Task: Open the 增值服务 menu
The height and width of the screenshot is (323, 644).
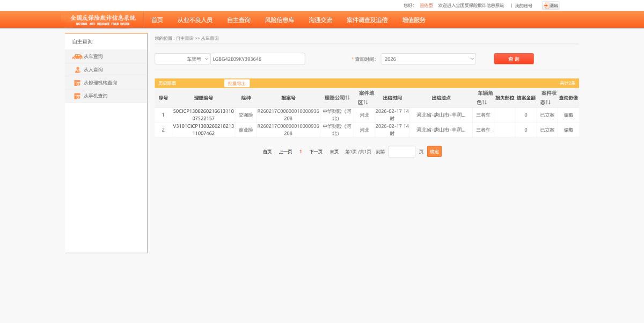Action: click(x=414, y=20)
